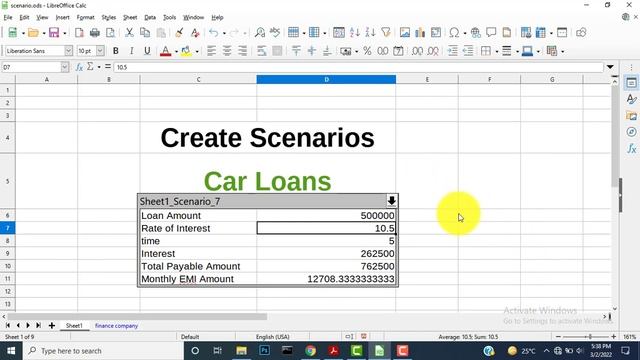Insert Comment speech bubble icon
Screen dimensions: 640x360
click(491, 33)
